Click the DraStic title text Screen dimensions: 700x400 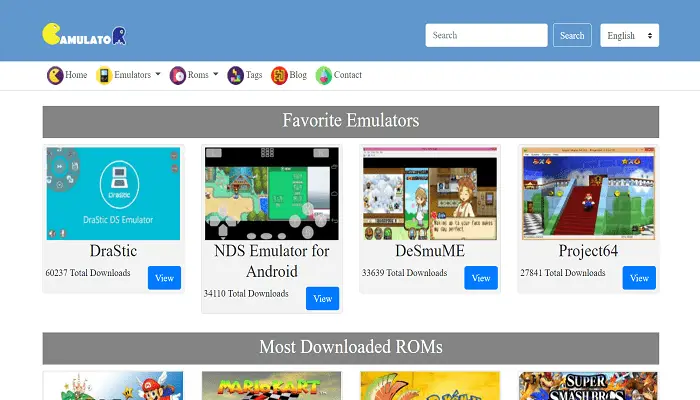(x=113, y=251)
